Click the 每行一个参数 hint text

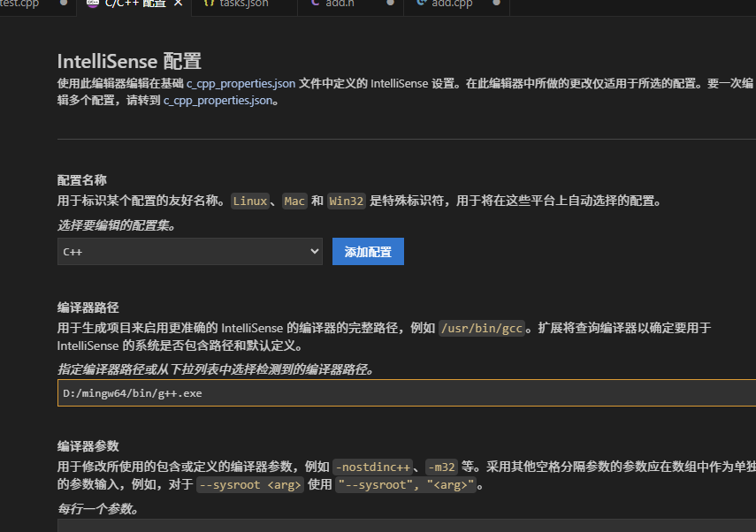(x=98, y=509)
